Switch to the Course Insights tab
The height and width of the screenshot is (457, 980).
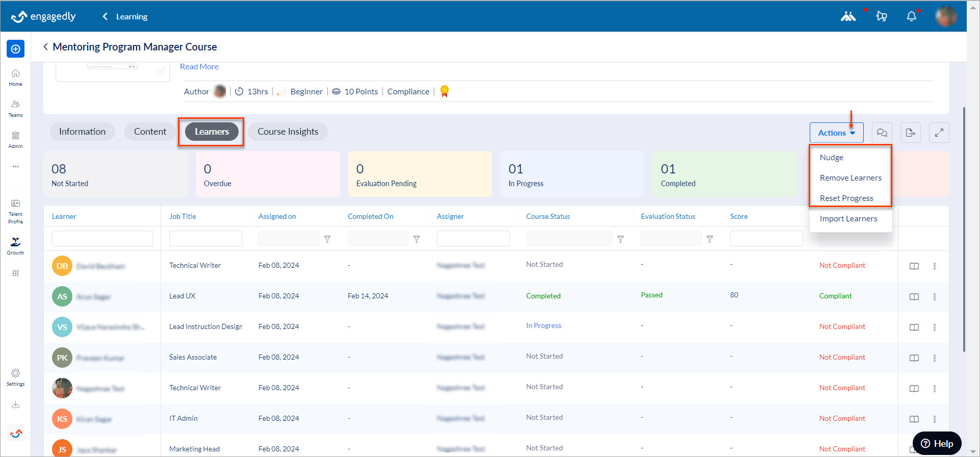288,132
